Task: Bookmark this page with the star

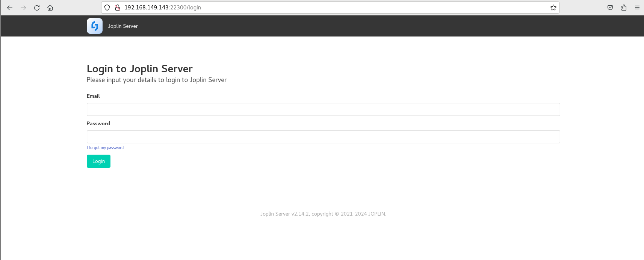Action: 553,8
